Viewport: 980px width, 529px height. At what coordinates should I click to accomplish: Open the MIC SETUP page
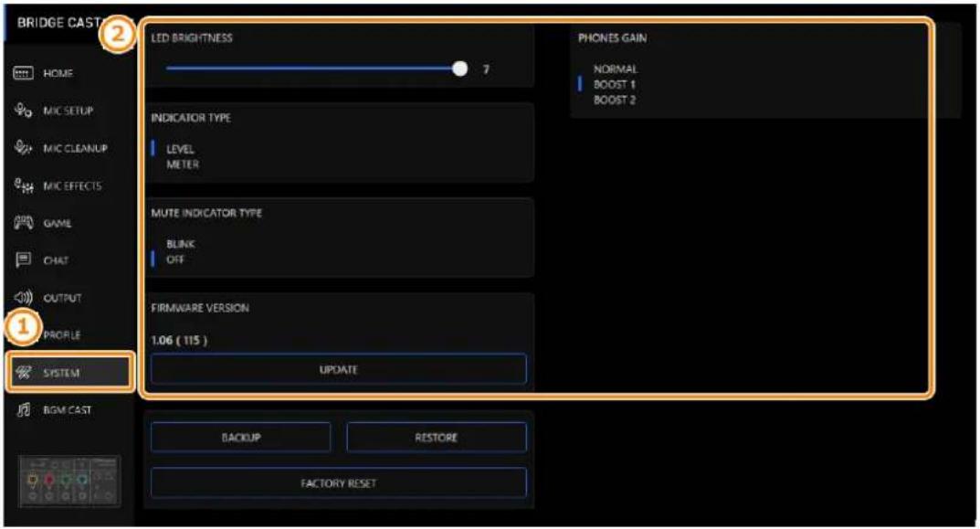(x=68, y=111)
